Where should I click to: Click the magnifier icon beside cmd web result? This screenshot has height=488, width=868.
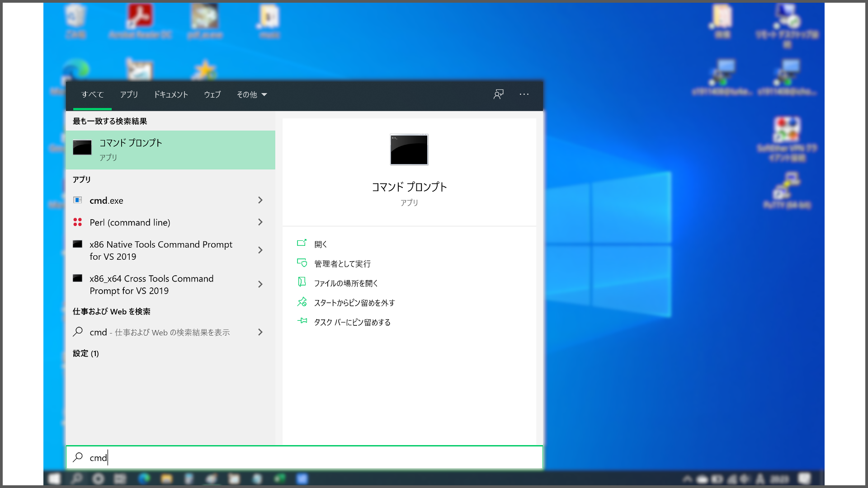78,332
